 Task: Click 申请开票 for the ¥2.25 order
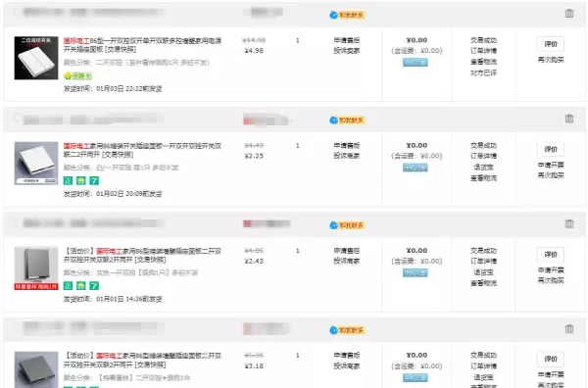pyautogui.click(x=551, y=165)
